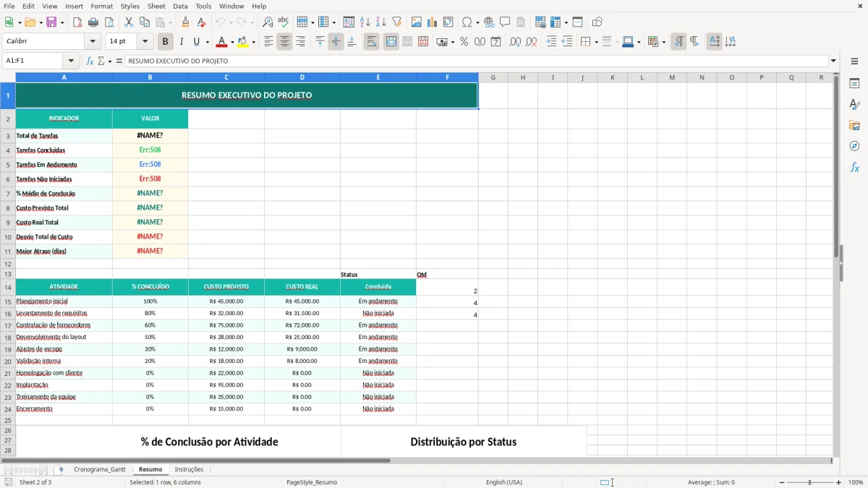
Task: Sort ascending A to Z
Action: pos(365,22)
